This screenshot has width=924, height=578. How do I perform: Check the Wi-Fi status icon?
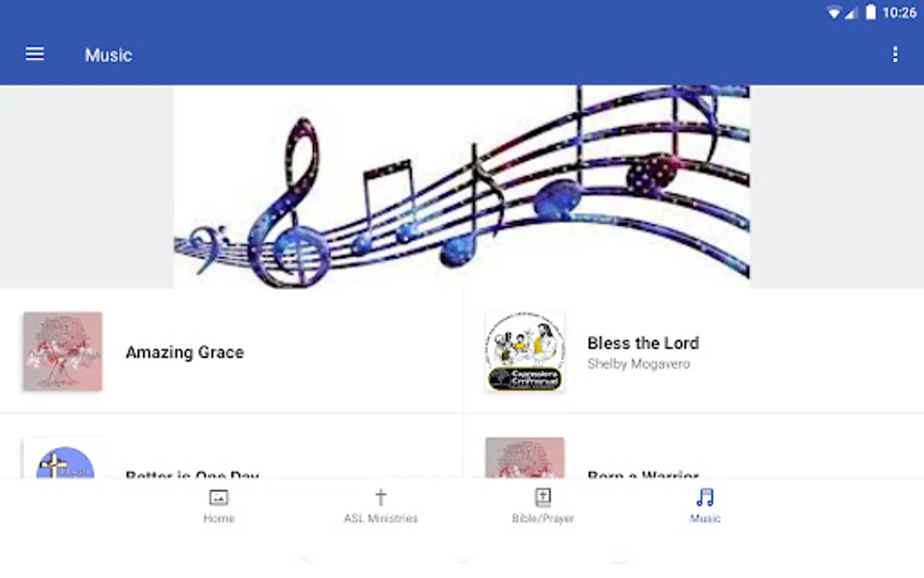(834, 13)
